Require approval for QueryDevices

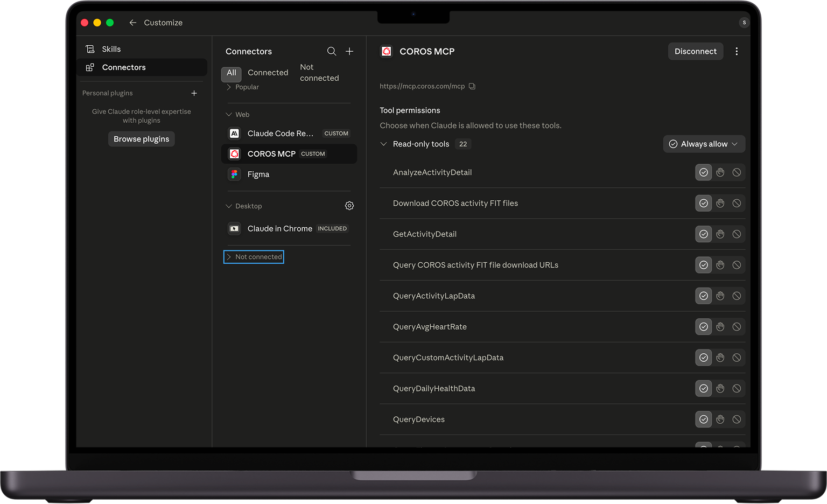tap(720, 419)
